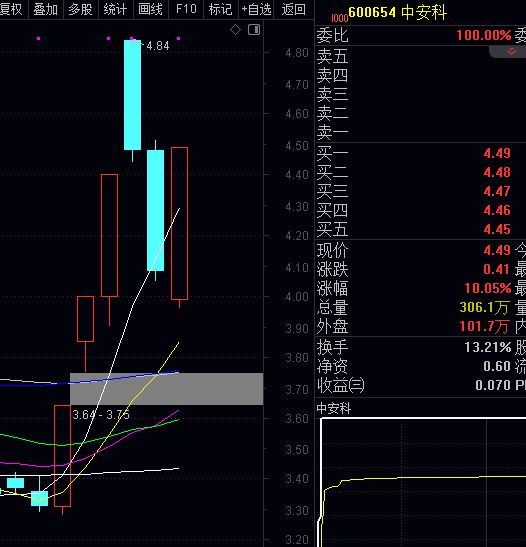The image size is (526, 547).
Task: Click the 买一 bid price 4.49
Action: pyautogui.click(x=497, y=153)
